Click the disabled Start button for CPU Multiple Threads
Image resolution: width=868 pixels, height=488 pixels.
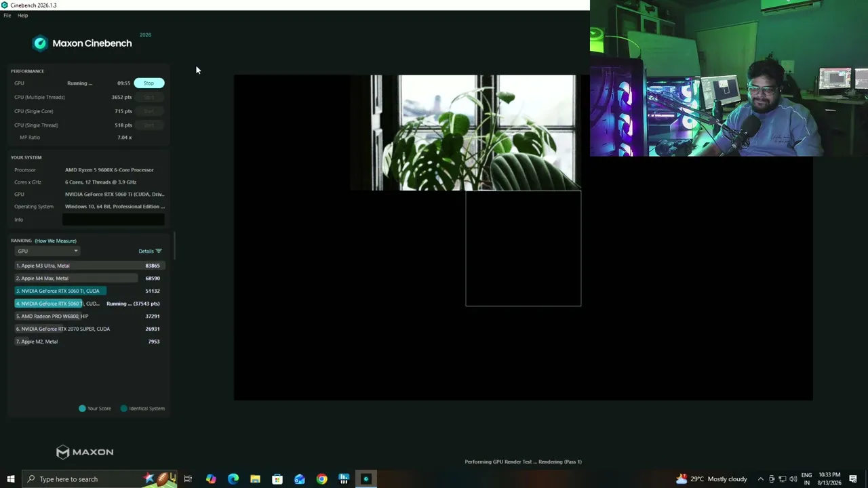[149, 97]
